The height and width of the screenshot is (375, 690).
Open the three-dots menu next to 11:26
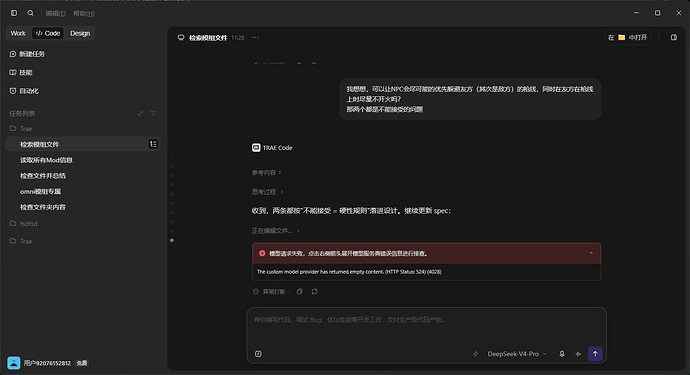point(255,38)
